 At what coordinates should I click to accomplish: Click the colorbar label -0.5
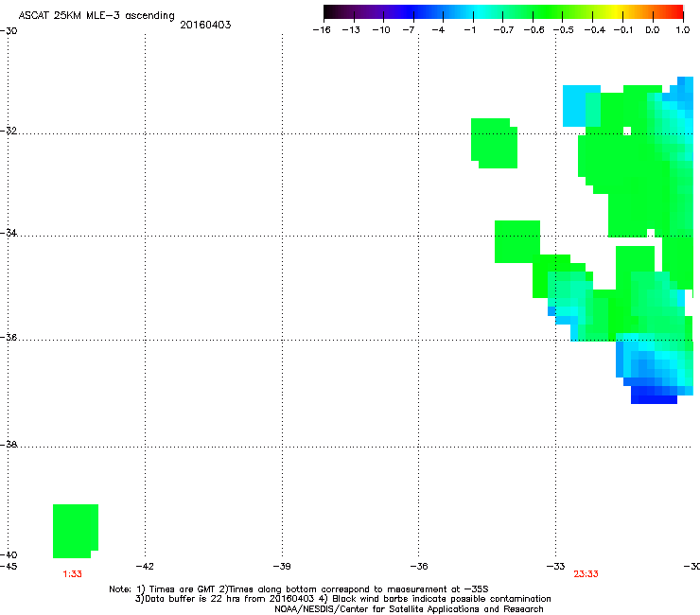564,30
